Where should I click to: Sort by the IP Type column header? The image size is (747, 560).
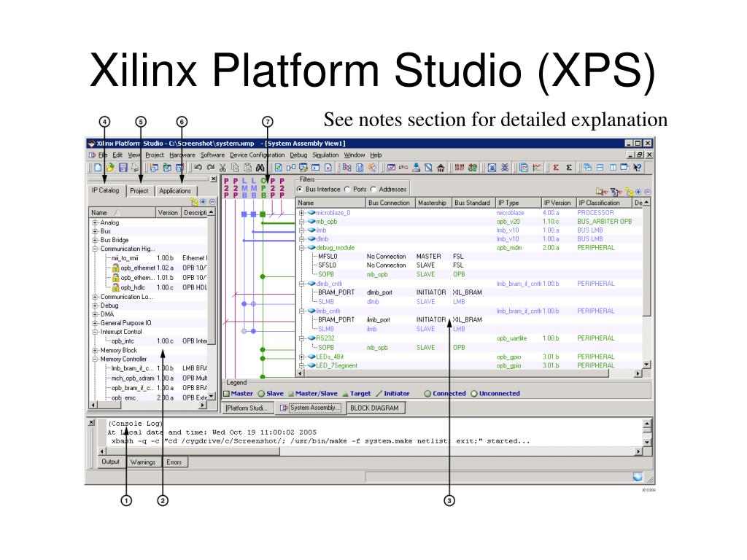click(x=519, y=203)
